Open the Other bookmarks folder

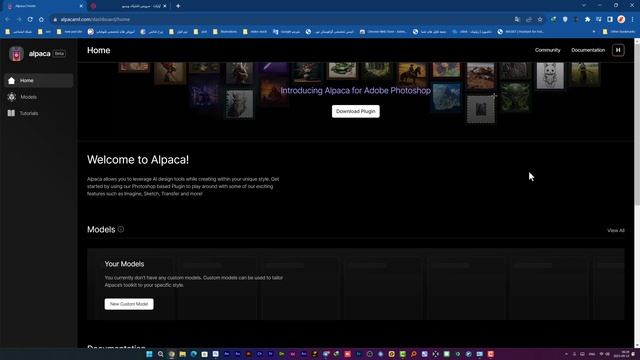click(618, 31)
